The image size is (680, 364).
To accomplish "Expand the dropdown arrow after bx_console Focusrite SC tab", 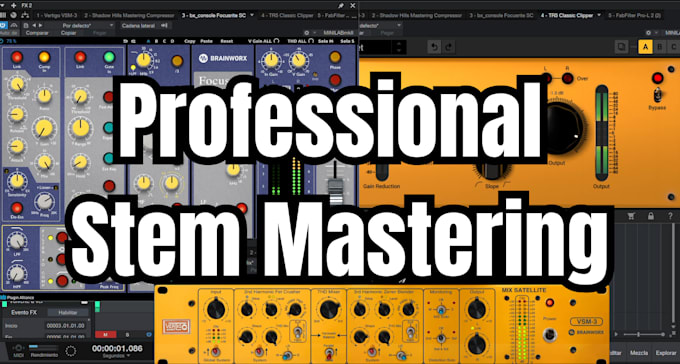I will (x=252, y=15).
